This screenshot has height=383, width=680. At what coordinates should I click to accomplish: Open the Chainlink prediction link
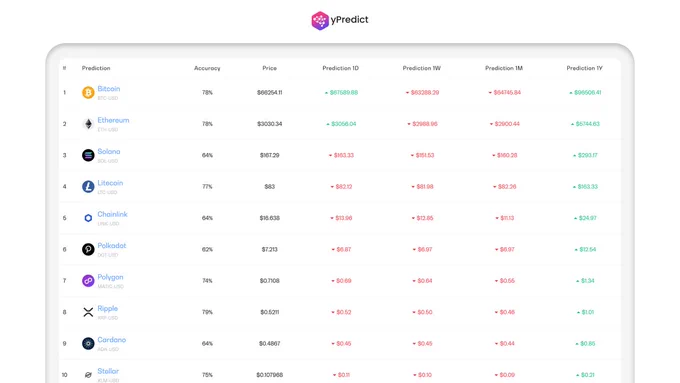112,214
